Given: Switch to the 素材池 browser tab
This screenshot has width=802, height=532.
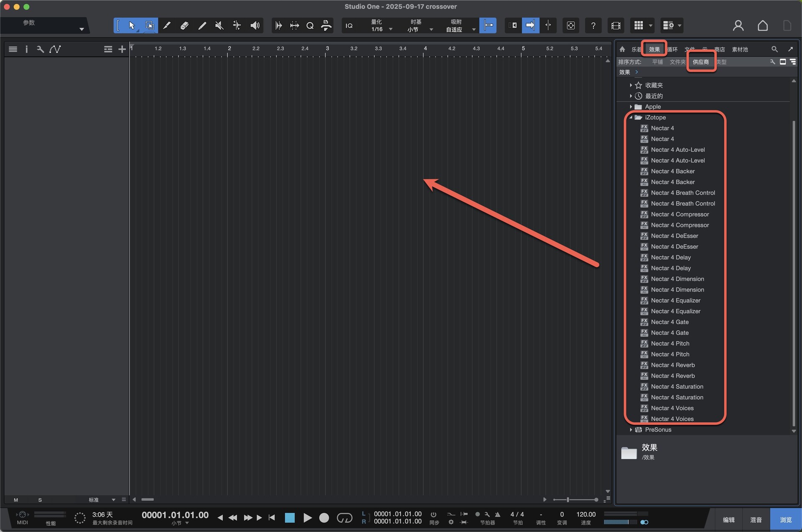Looking at the screenshot, I should pos(740,49).
